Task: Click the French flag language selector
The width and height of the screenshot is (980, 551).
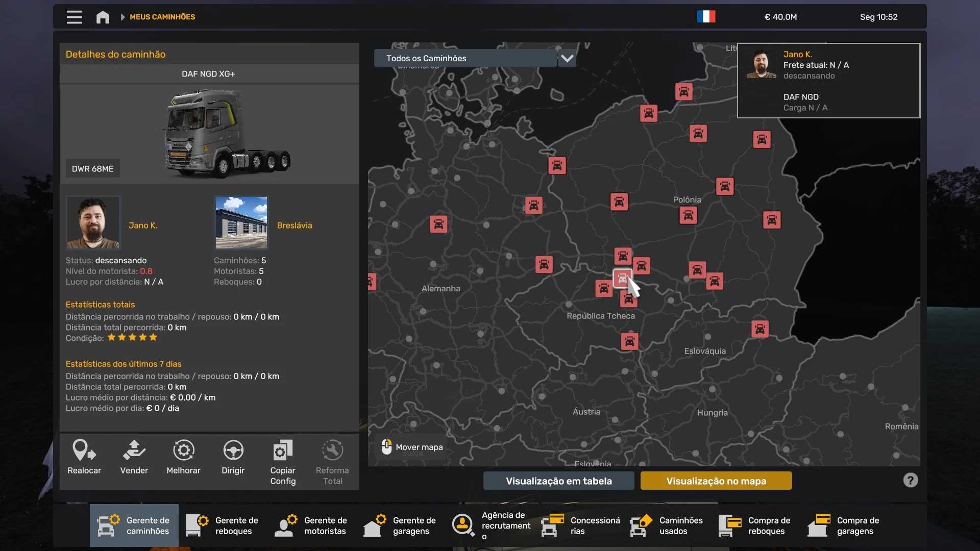Action: pyautogui.click(x=706, y=17)
